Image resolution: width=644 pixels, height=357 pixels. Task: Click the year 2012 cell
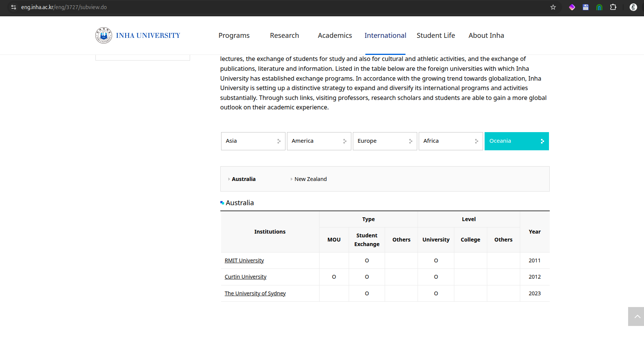tap(535, 277)
